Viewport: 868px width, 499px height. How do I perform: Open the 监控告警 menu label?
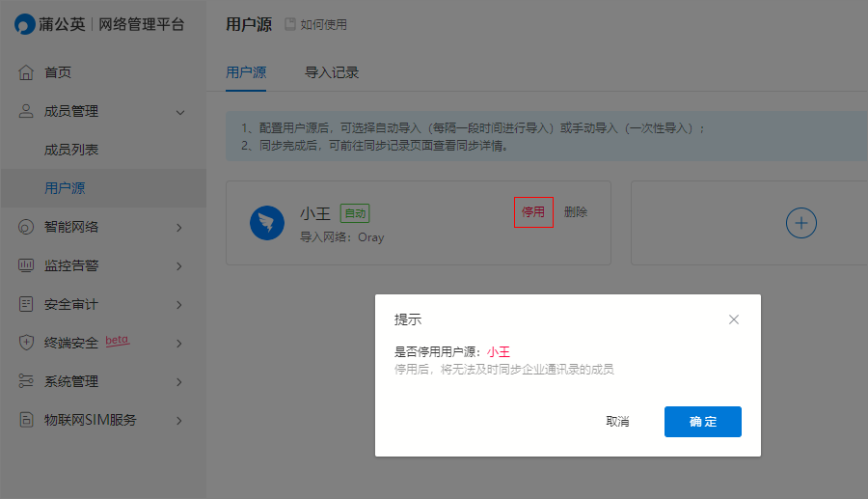pyautogui.click(x=71, y=265)
